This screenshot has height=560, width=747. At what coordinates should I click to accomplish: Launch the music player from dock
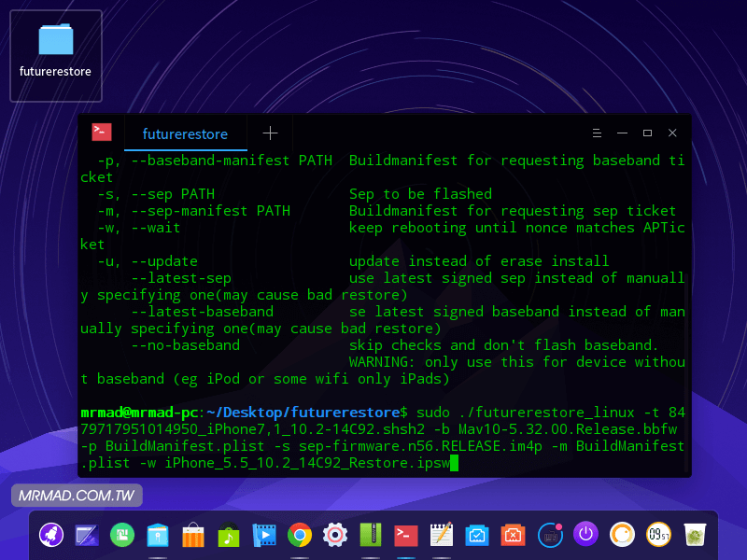pos(229,535)
